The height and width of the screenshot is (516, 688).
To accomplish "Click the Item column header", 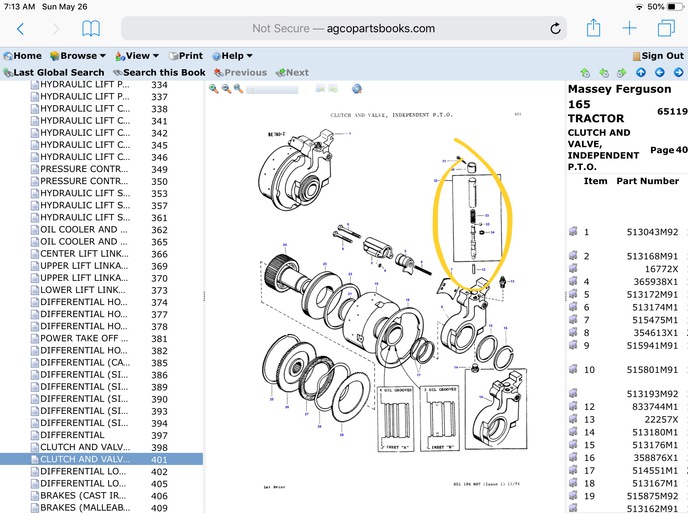I will pos(595,181).
